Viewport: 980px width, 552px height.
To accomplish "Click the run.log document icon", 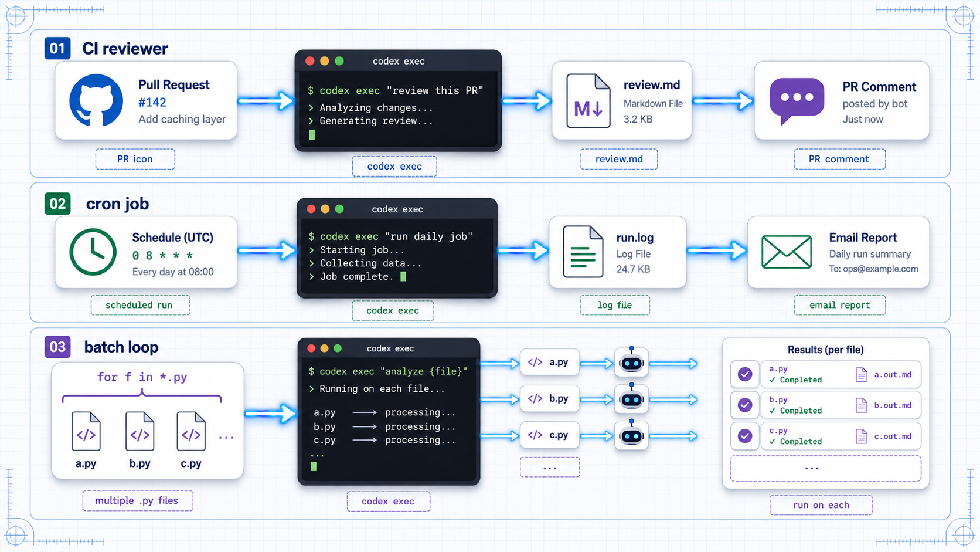I will (583, 252).
